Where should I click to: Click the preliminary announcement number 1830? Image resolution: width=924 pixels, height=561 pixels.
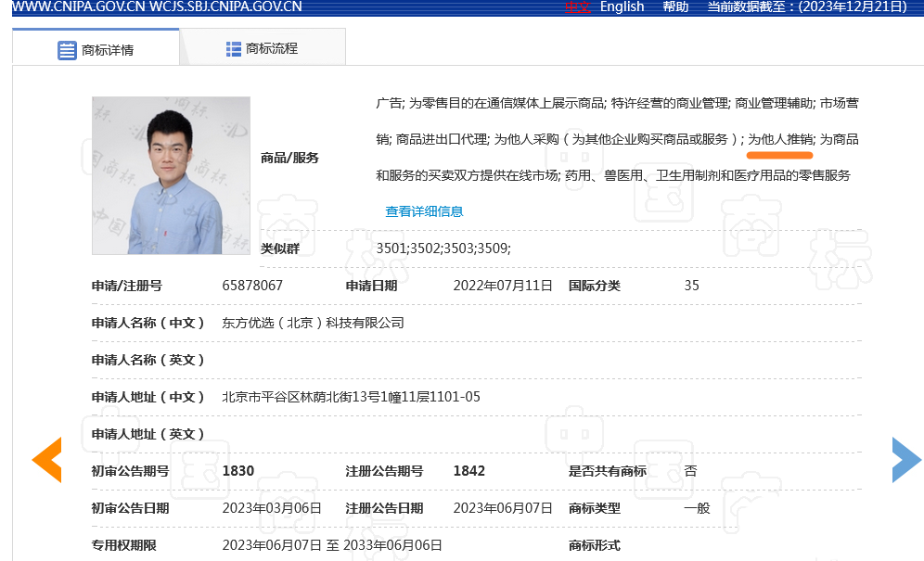click(x=238, y=471)
